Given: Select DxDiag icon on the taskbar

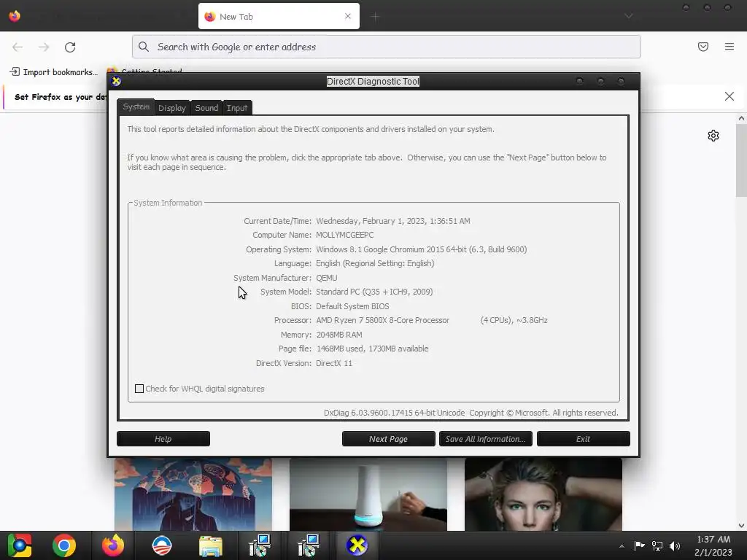Looking at the screenshot, I should (357, 545).
